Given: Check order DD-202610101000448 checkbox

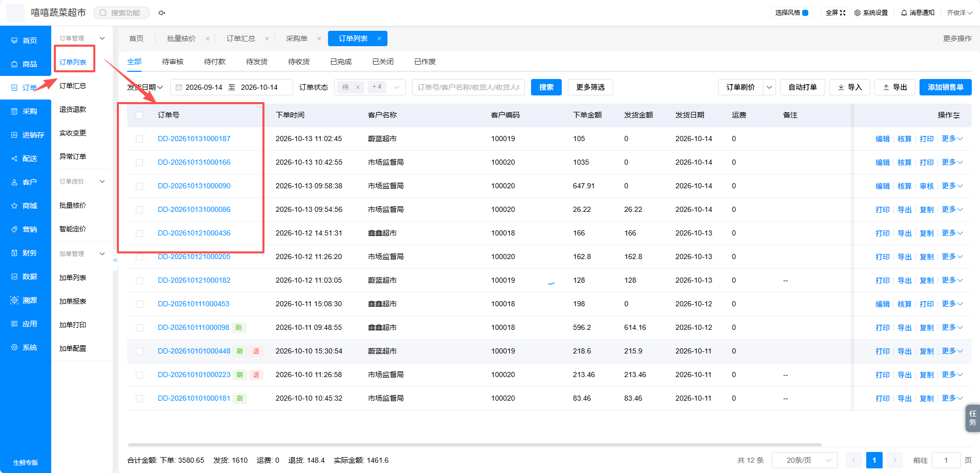Looking at the screenshot, I should point(139,351).
